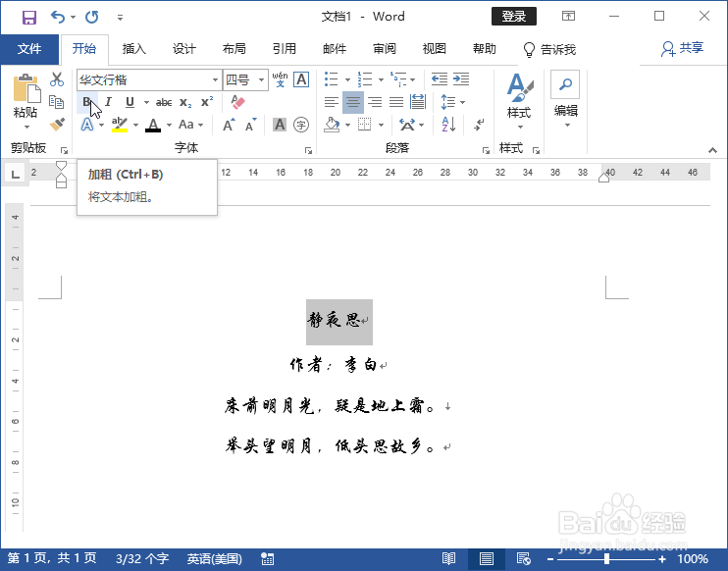The height and width of the screenshot is (571, 728).
Task: Toggle subscript x₂
Action: [x=185, y=102]
